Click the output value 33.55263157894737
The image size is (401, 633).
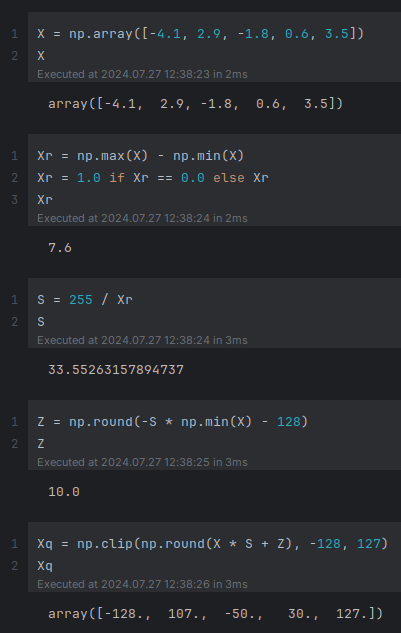pyautogui.click(x=116, y=370)
